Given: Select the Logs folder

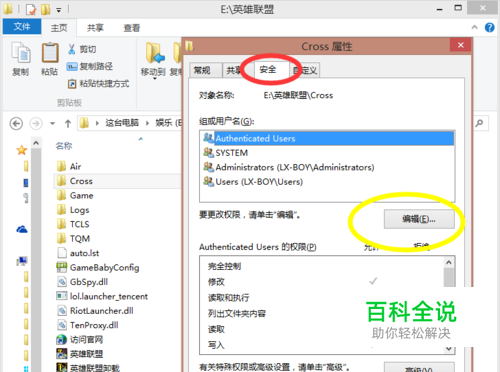Looking at the screenshot, I should (73, 210).
